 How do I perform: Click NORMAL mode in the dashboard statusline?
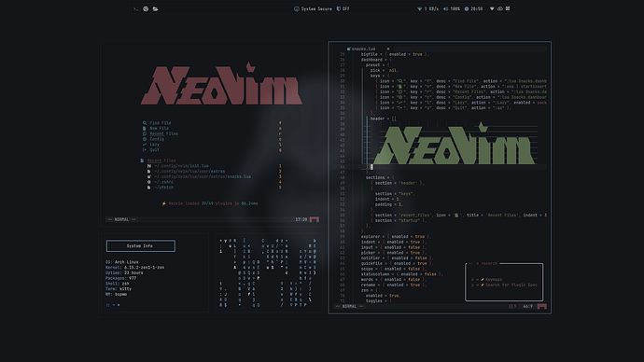coord(121,219)
